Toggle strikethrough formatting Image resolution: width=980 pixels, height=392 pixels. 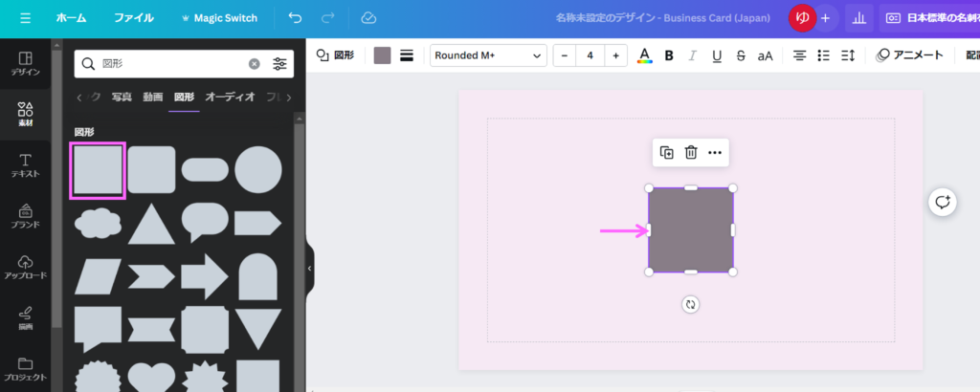[741, 55]
